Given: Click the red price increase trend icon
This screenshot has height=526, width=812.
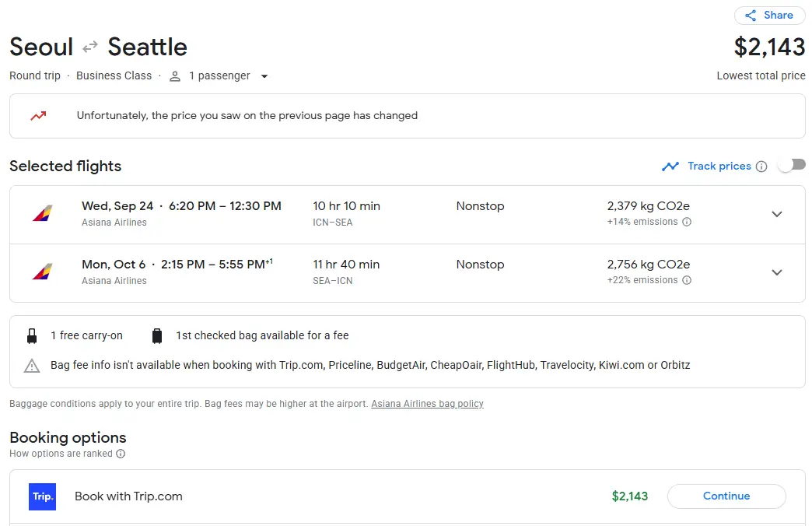Looking at the screenshot, I should click(38, 116).
